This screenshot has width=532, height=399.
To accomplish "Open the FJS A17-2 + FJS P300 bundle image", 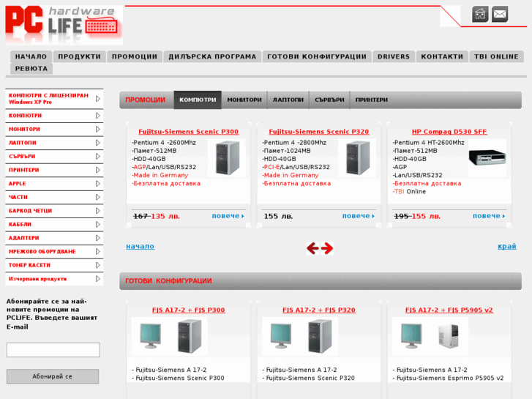I will tap(169, 337).
